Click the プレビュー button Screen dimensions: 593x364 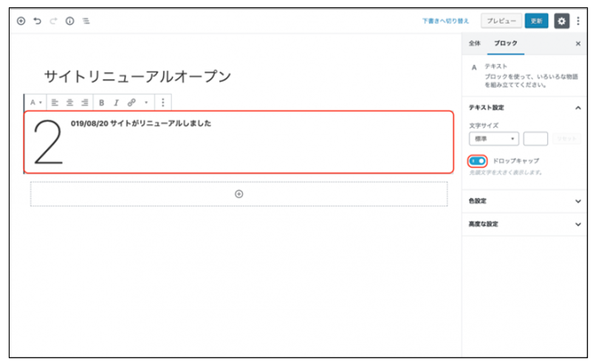point(501,21)
